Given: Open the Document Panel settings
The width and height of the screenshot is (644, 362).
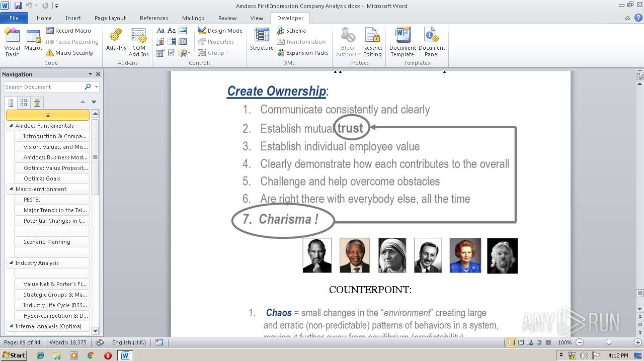Looking at the screenshot, I should click(x=432, y=42).
